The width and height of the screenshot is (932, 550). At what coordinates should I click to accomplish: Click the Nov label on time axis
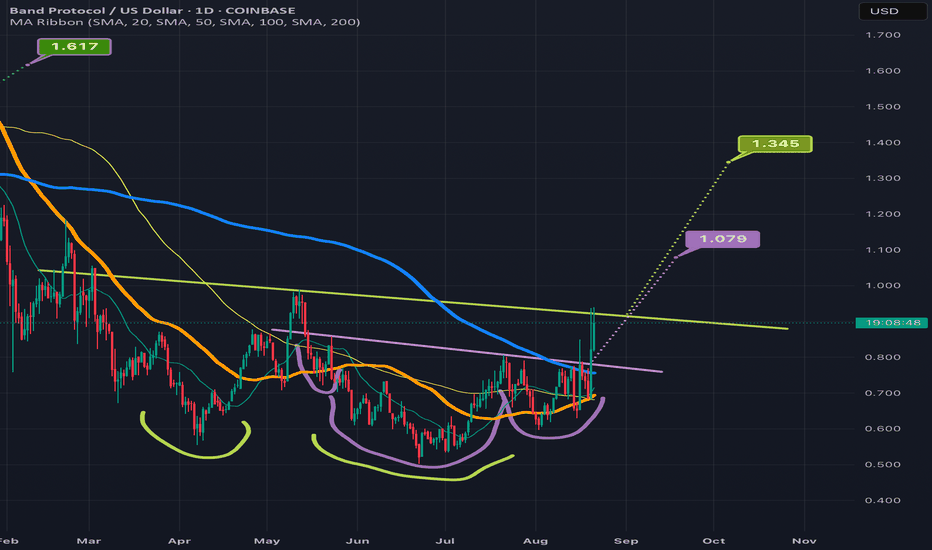coord(804,541)
